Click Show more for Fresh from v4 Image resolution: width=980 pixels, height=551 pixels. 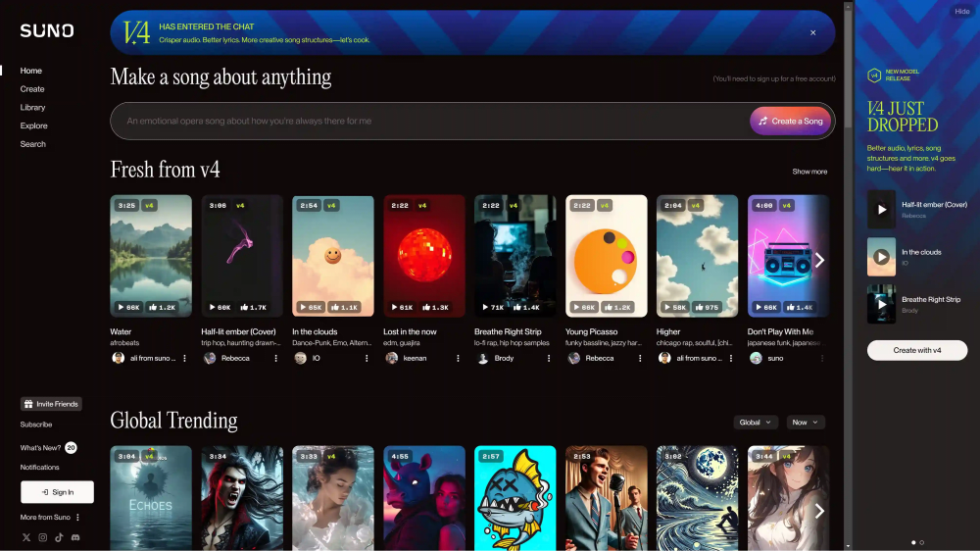pos(809,172)
